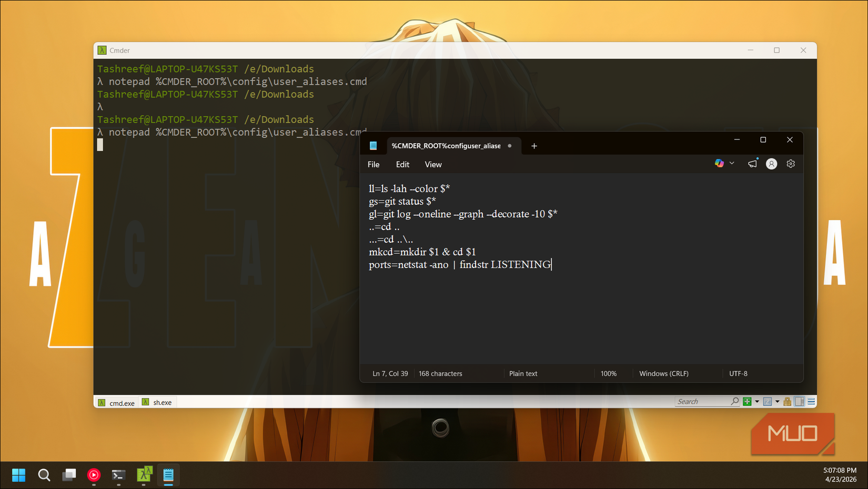Toggle the window layout icon near the hamburger
Screen dimensions: 868x489
click(x=799, y=401)
